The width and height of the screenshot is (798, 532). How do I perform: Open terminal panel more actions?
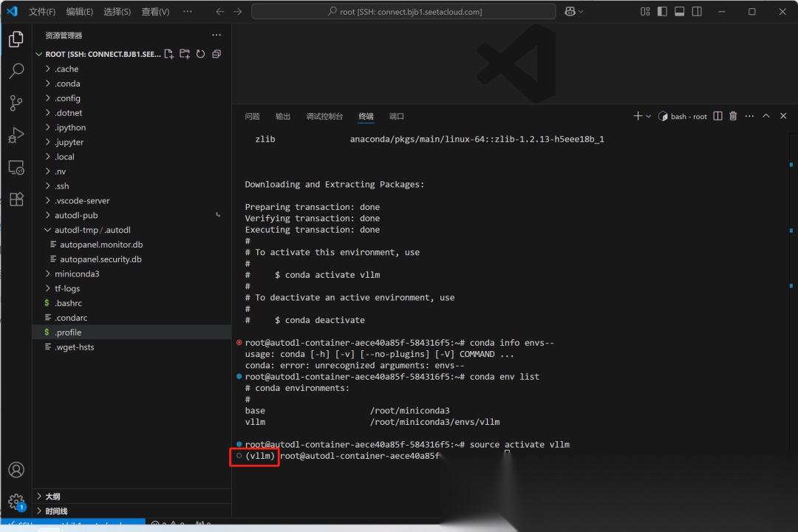(749, 116)
